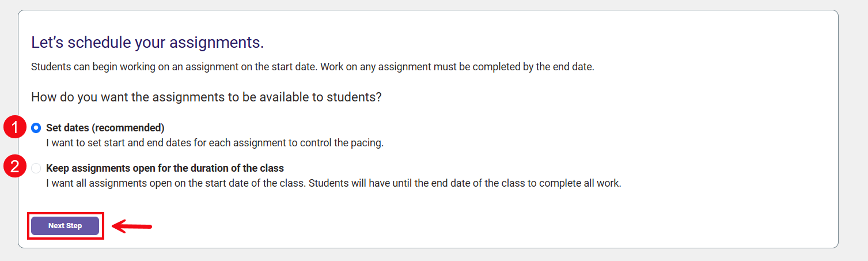Click the "How do you want the assignments" question
868x261 pixels.
click(206, 97)
